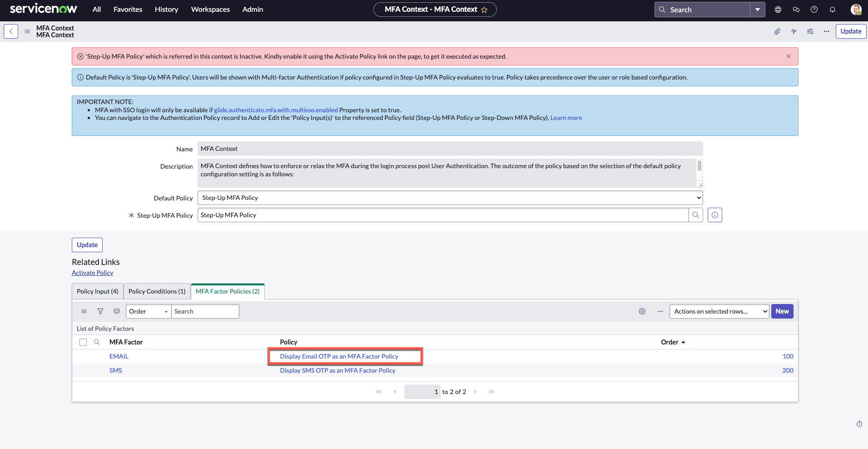The width and height of the screenshot is (868, 449).
Task: Open Display Email OTP as an MFA Factor Policy
Action: tap(339, 356)
